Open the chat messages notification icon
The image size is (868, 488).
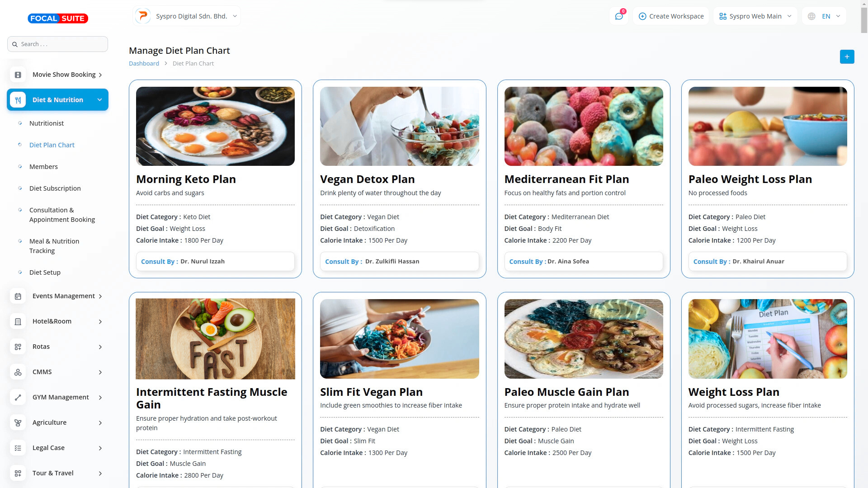click(x=619, y=16)
